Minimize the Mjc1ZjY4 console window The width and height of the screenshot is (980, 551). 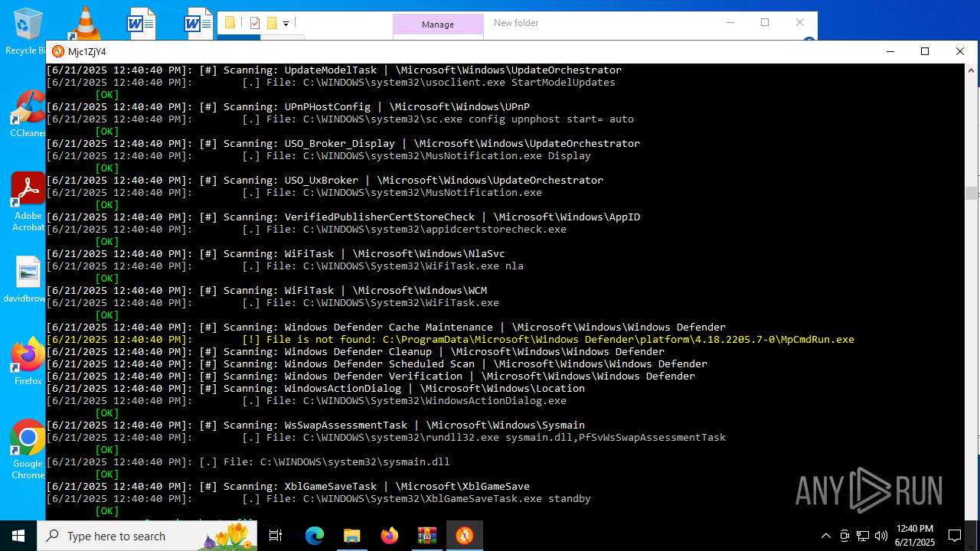coord(890,51)
